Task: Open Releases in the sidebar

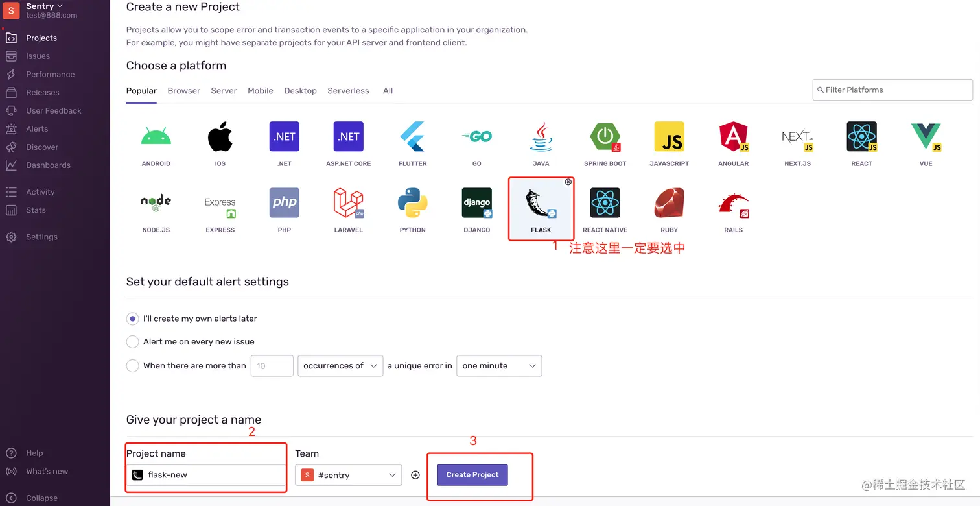Action: [42, 92]
